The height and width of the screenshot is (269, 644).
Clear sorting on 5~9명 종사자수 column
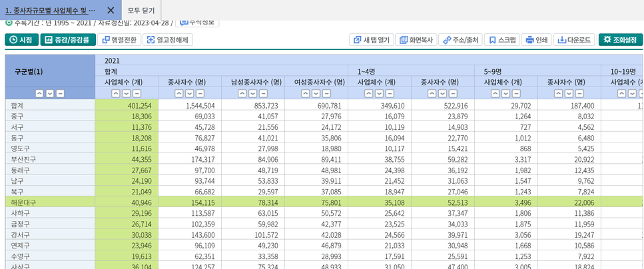(579, 94)
